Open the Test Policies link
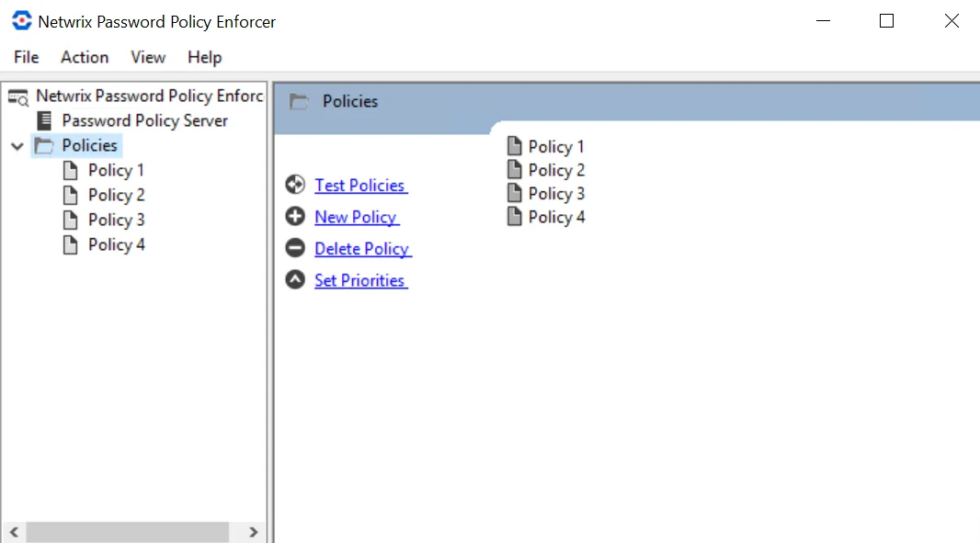This screenshot has height=543, width=980. tap(360, 186)
